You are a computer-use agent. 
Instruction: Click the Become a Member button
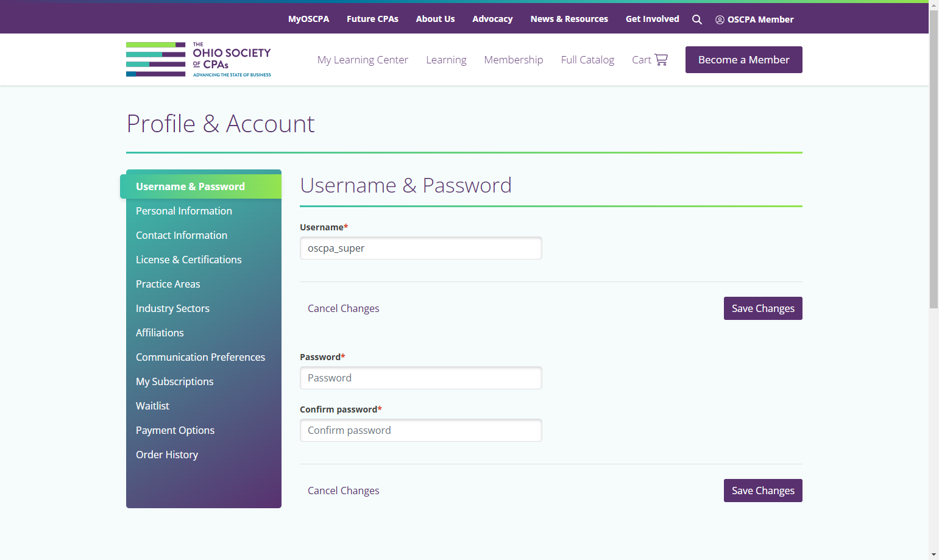pyautogui.click(x=744, y=60)
